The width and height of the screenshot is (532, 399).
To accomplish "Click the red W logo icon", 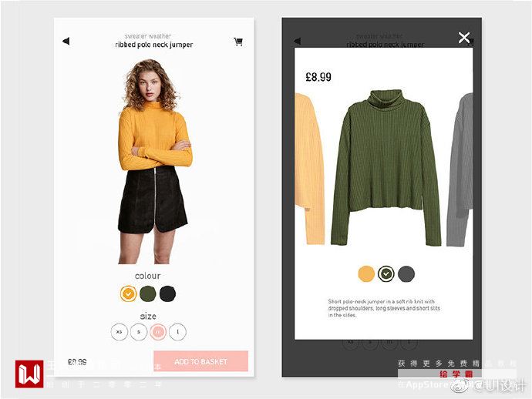I will click(x=29, y=374).
